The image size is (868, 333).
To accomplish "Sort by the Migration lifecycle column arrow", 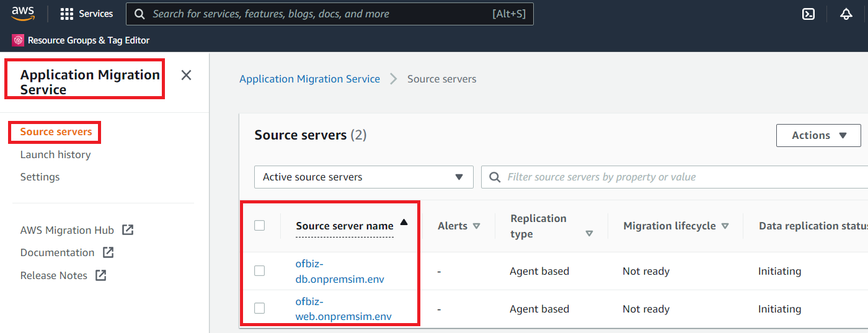I will [725, 226].
